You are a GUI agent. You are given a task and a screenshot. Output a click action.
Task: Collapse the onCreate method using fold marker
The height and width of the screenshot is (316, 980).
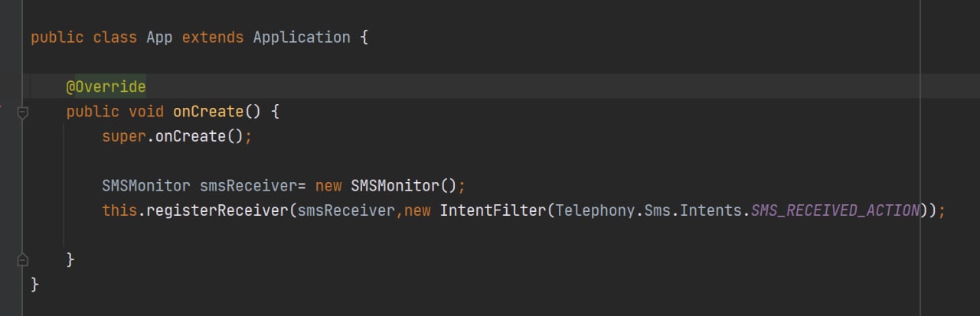[x=23, y=112]
